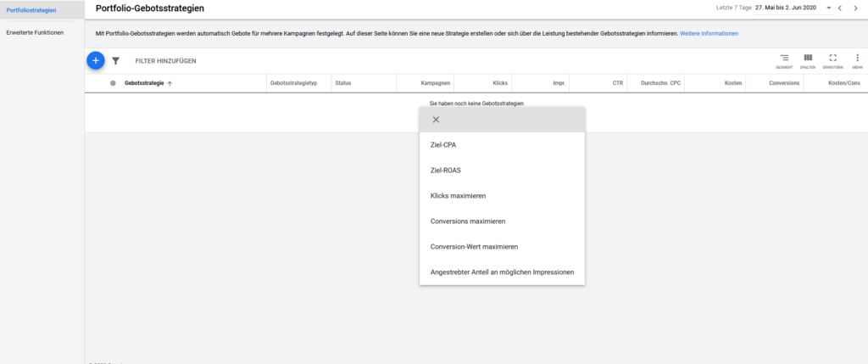
Task: Choose Klicks maximieren option
Action: coord(459,195)
